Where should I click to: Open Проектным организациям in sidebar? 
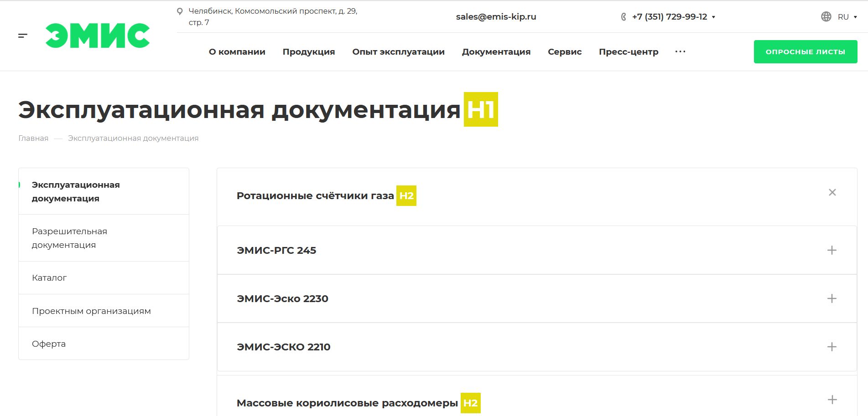[104, 311]
